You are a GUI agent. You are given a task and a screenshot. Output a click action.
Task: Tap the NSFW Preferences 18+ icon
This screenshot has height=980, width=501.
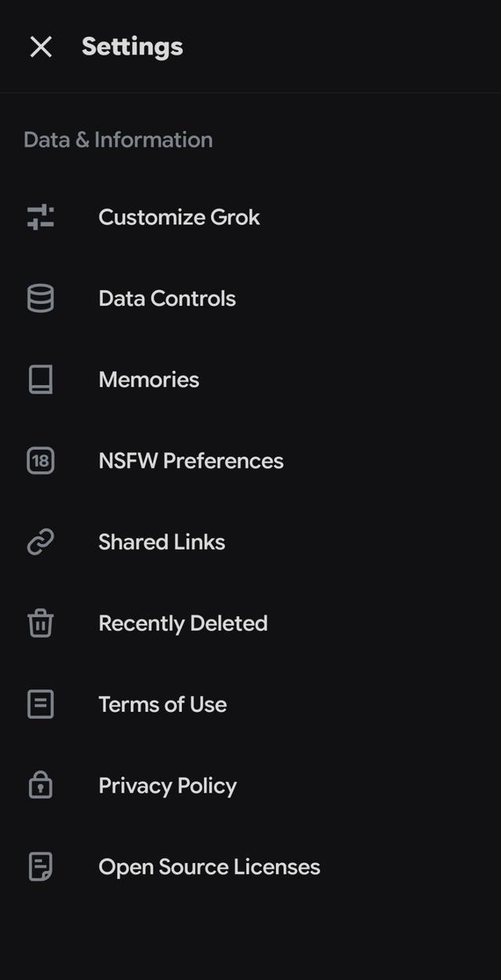click(x=40, y=461)
